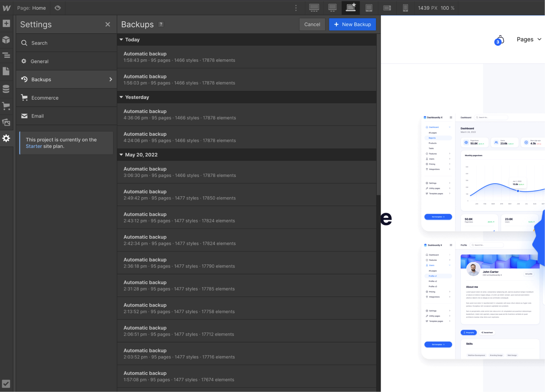Viewport: 545px width, 392px height.
Task: Click the 100 % zoom value
Action: click(x=447, y=8)
